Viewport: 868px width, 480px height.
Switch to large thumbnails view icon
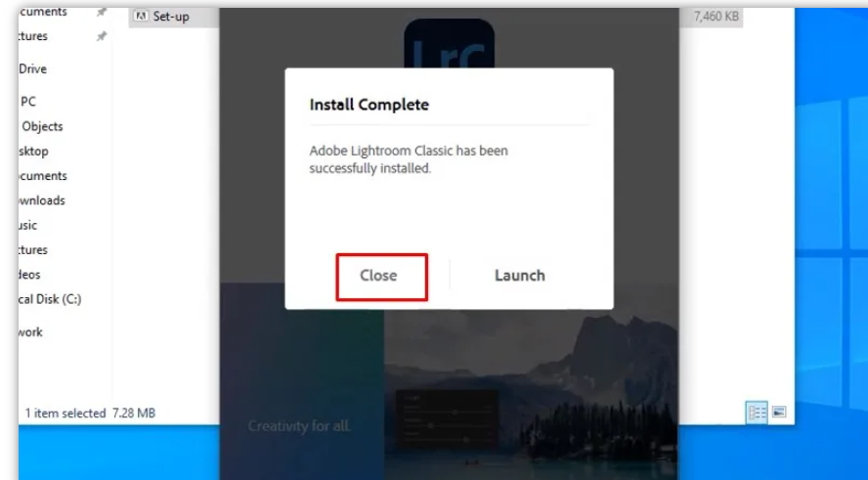point(779,412)
